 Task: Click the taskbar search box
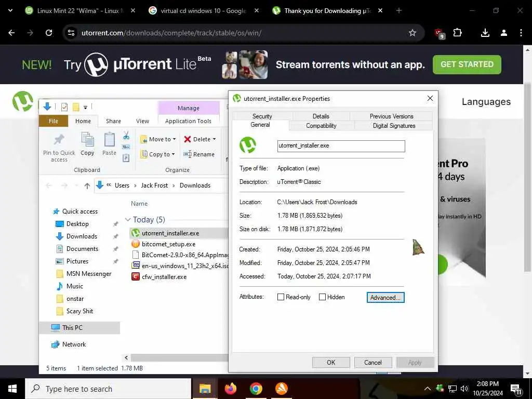108,389
